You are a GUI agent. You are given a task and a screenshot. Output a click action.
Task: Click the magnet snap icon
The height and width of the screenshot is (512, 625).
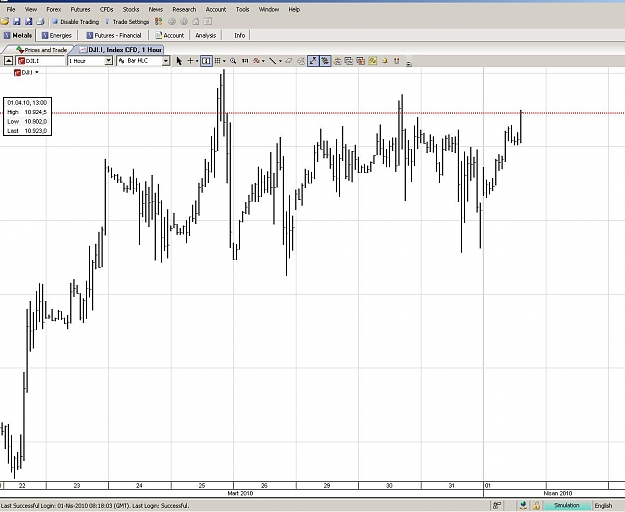pos(397,61)
